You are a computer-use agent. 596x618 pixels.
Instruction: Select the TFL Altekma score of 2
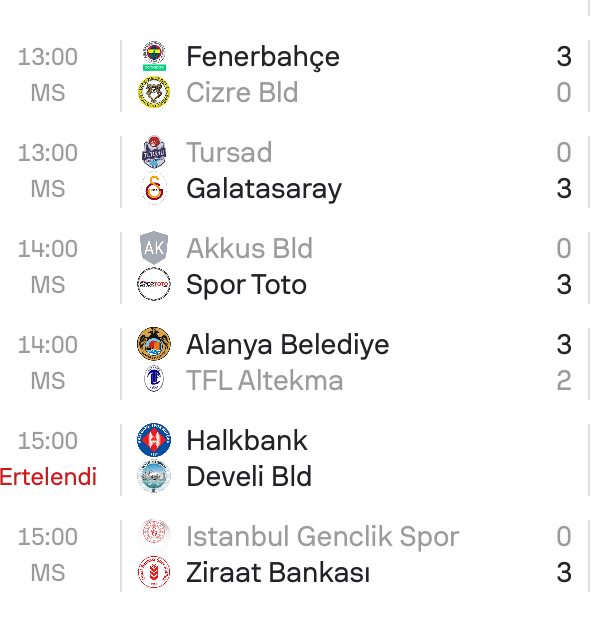point(564,381)
